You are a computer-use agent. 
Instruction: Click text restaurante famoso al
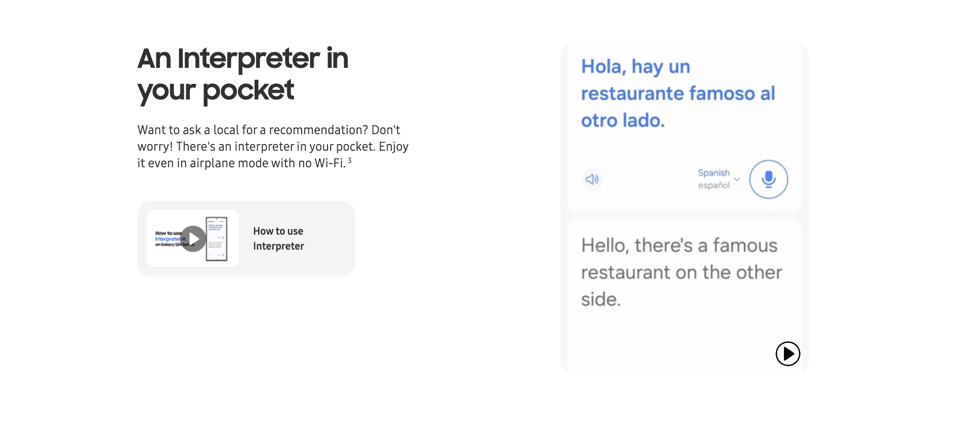(x=678, y=94)
